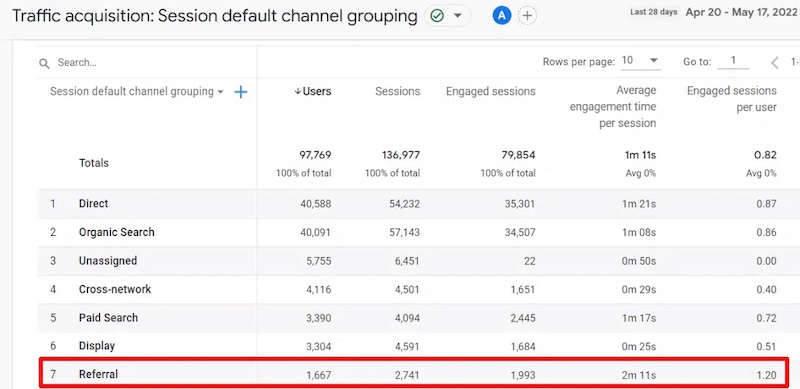The width and height of the screenshot is (800, 389).
Task: Sort by Engaged sessions per user column
Action: pos(732,99)
